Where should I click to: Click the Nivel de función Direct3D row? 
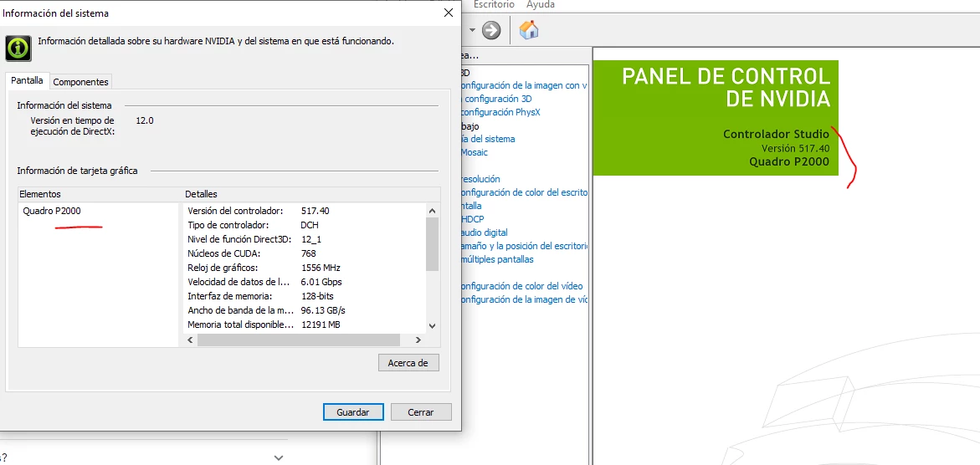pos(306,239)
